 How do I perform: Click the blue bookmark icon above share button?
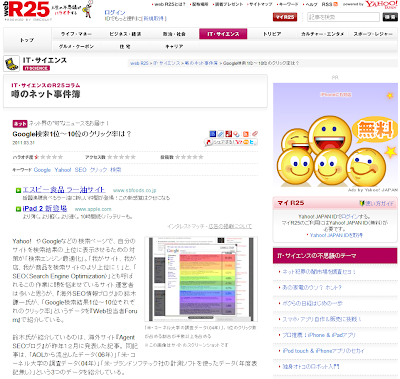coord(213,134)
